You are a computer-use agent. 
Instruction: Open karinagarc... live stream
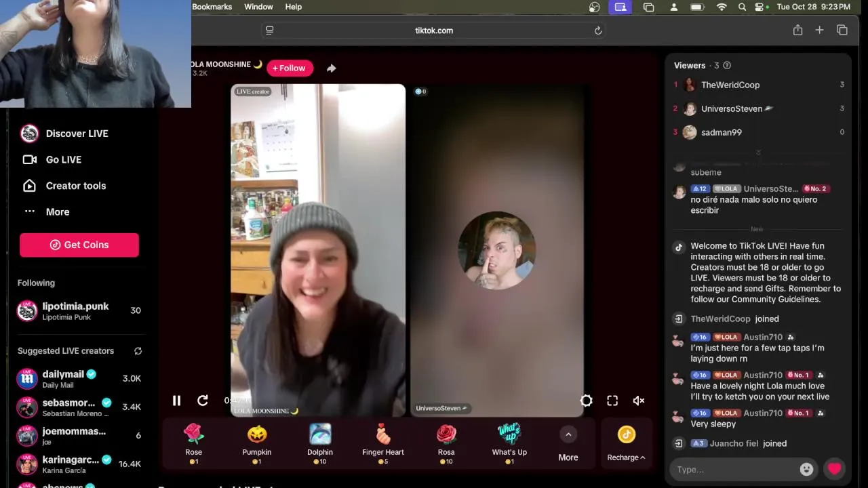[79, 464]
